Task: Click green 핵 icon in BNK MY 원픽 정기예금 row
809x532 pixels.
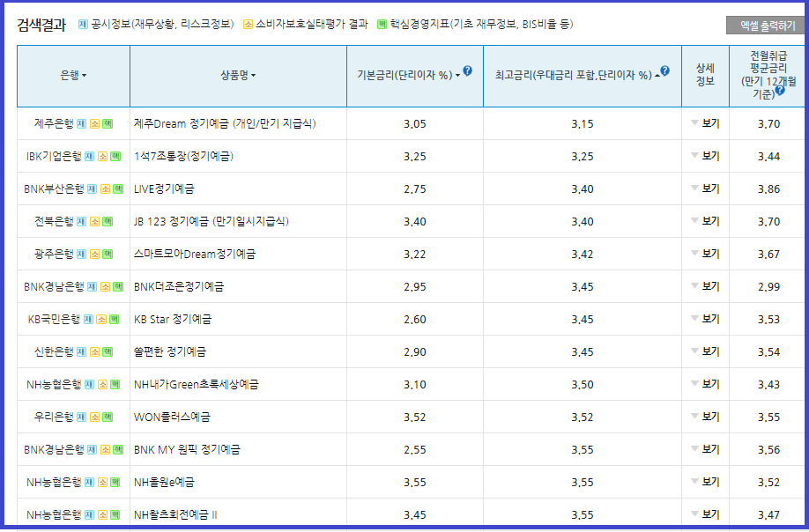Action: [x=118, y=449]
